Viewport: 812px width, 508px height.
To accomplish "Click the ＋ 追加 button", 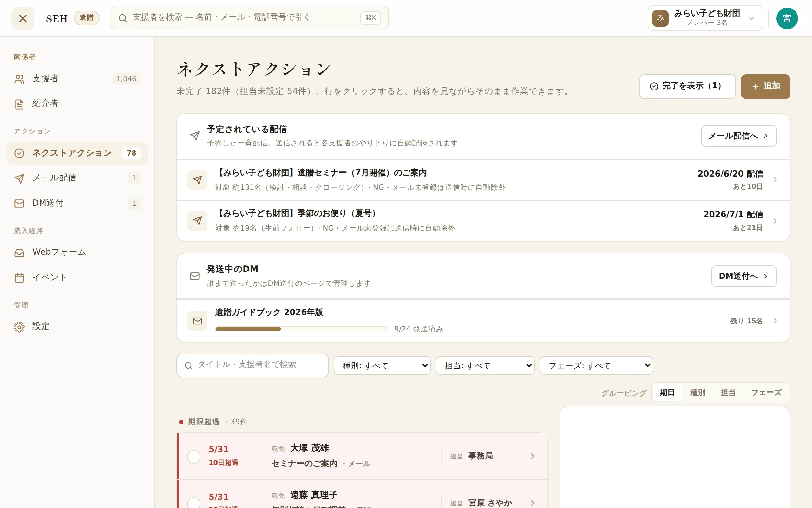I will (x=765, y=86).
